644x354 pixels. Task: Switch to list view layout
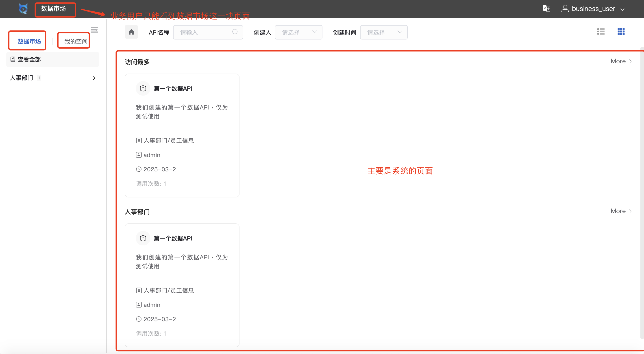click(x=601, y=32)
